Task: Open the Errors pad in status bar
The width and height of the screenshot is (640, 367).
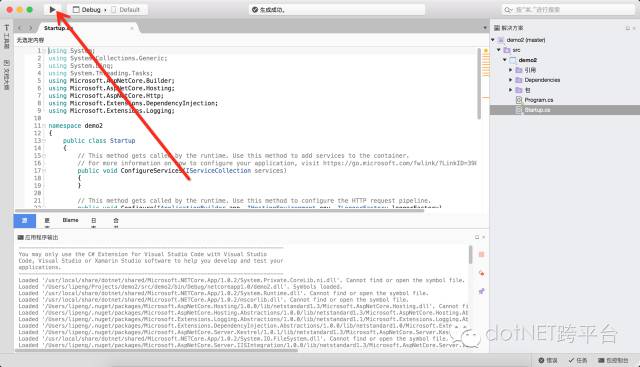Action: (x=548, y=360)
